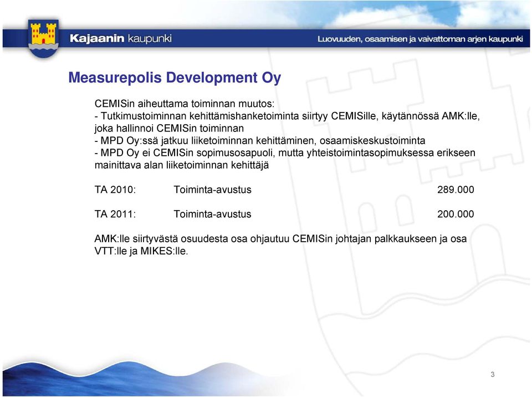Click the slide page number 3
Screen dimensions: 532x397
point(492,374)
